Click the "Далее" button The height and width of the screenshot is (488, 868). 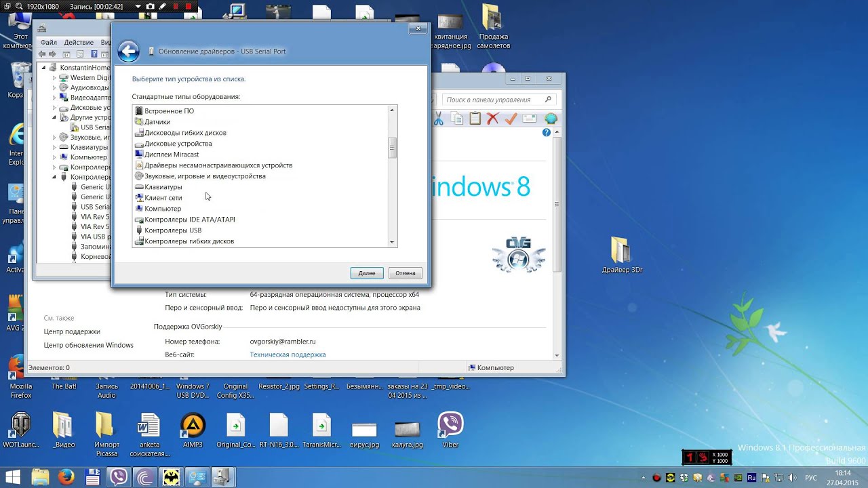click(x=367, y=273)
